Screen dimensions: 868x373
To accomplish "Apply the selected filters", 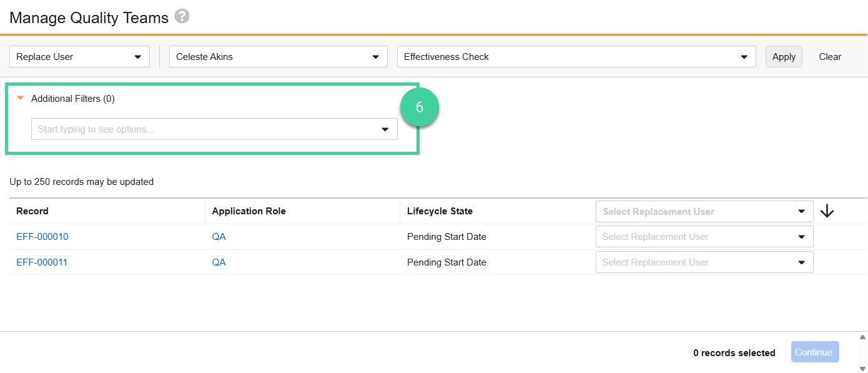I will pyautogui.click(x=784, y=56).
